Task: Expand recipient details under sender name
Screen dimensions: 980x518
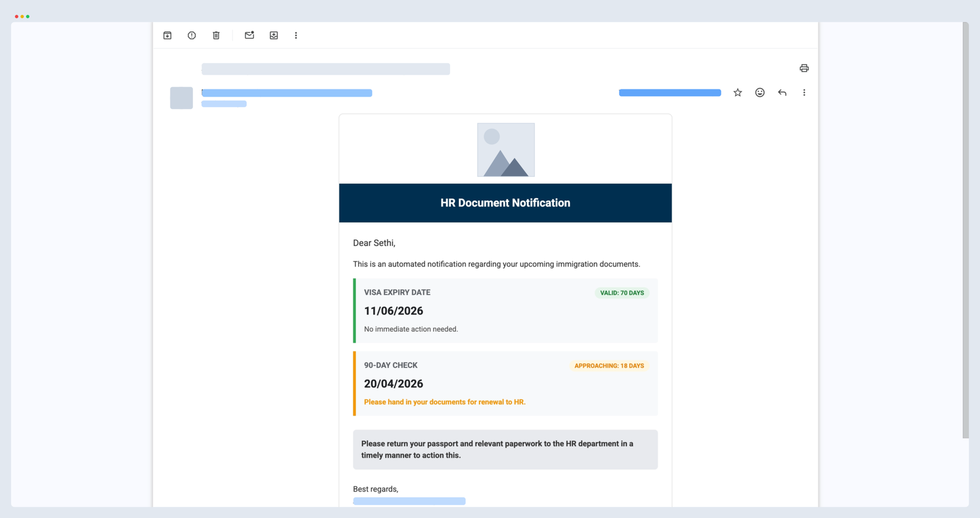Action: click(224, 104)
